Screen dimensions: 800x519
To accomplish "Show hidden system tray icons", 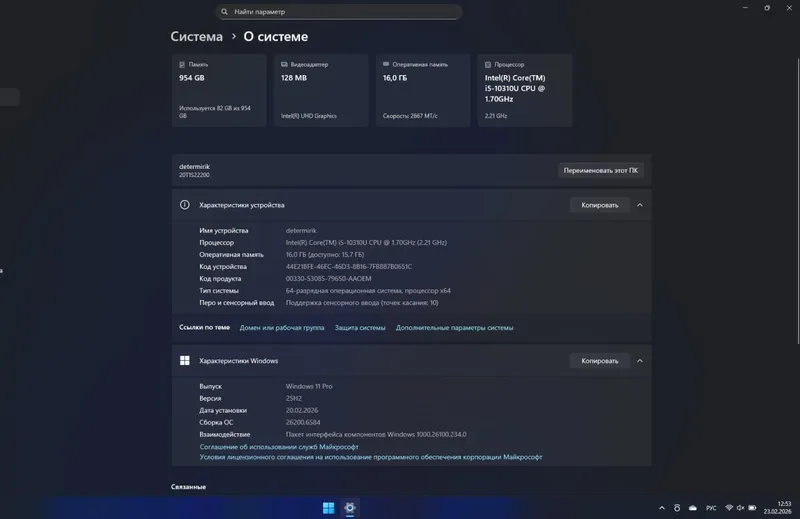I will 662,508.
